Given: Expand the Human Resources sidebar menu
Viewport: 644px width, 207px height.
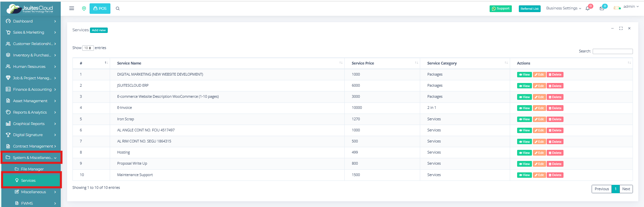Looking at the screenshot, I should 31,67.
